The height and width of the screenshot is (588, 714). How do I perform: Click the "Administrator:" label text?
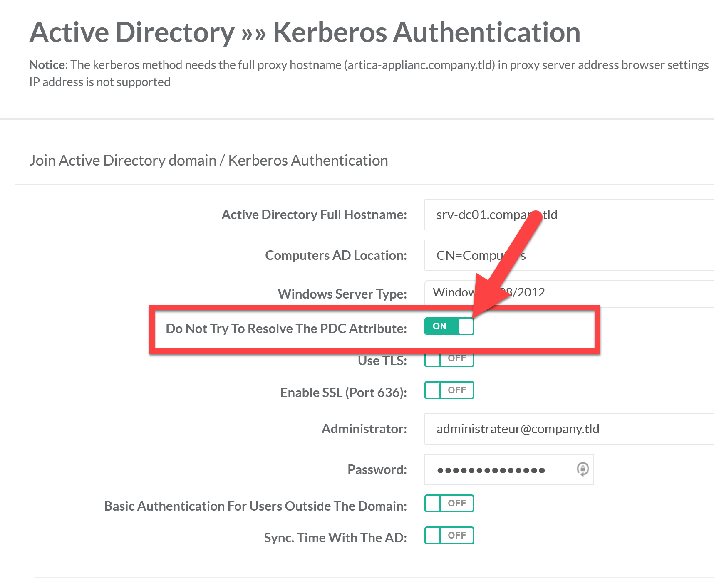(x=364, y=429)
